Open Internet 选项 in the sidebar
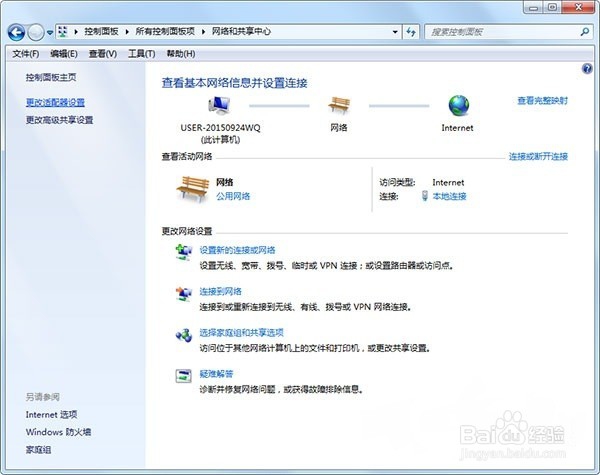 (x=51, y=415)
